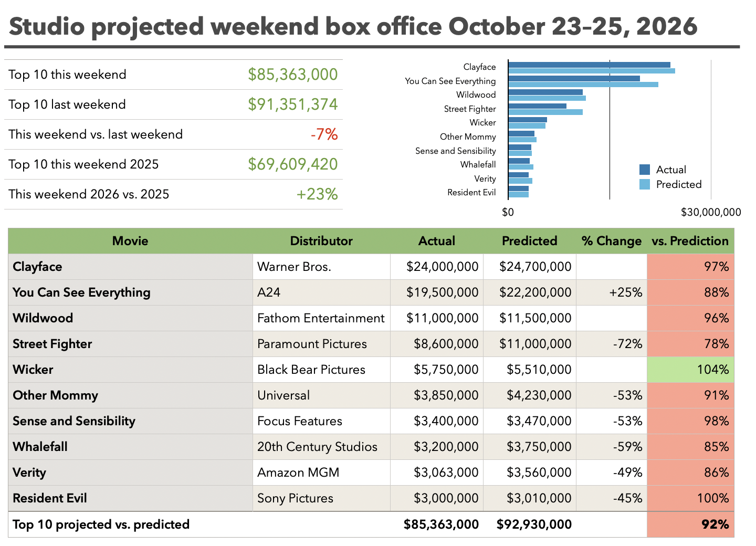The width and height of the screenshot is (756, 546).
Task: Select the 'Actual' column header
Action: (437, 241)
